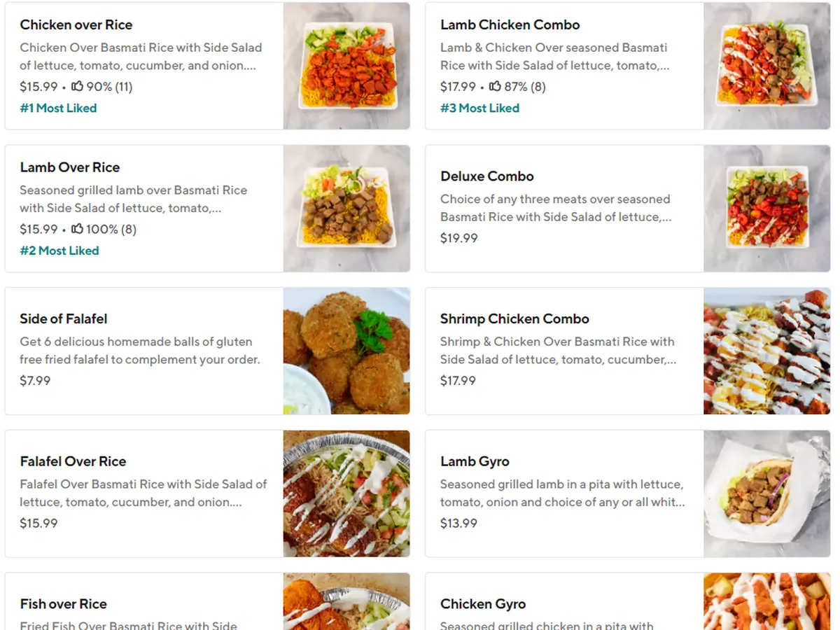Viewport: 840px width, 630px height.
Task: Open the Falafel Over Rice photo
Action: (346, 493)
